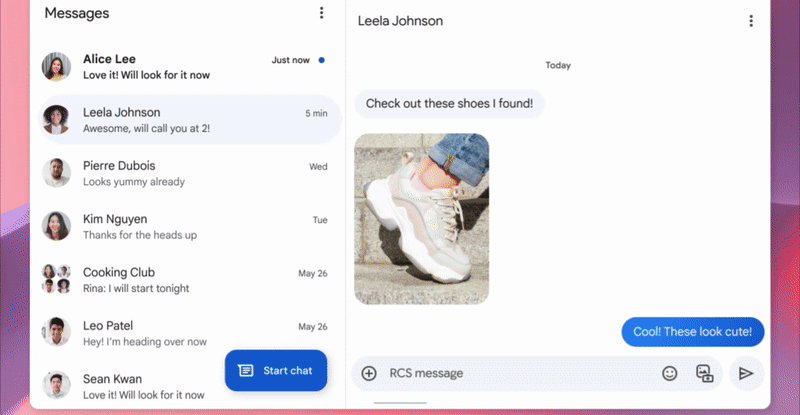Click the 'Awesome, will call you at 2!' preview
Viewport: 800px width, 415px height.
(x=146, y=129)
